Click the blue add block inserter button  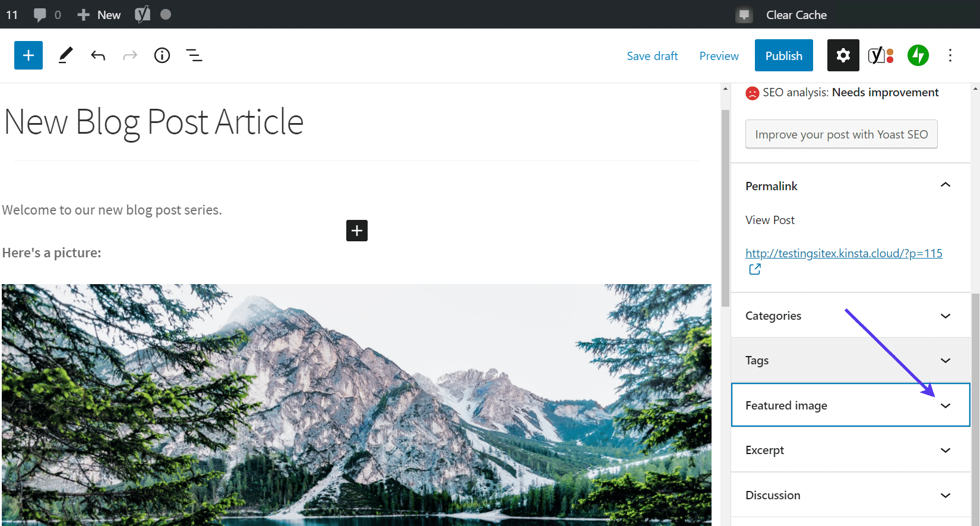click(x=29, y=55)
